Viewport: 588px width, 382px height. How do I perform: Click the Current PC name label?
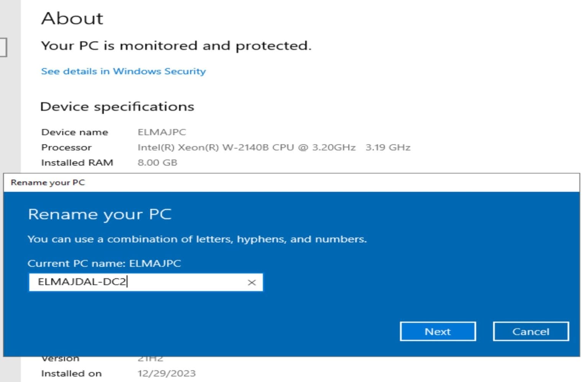104,263
